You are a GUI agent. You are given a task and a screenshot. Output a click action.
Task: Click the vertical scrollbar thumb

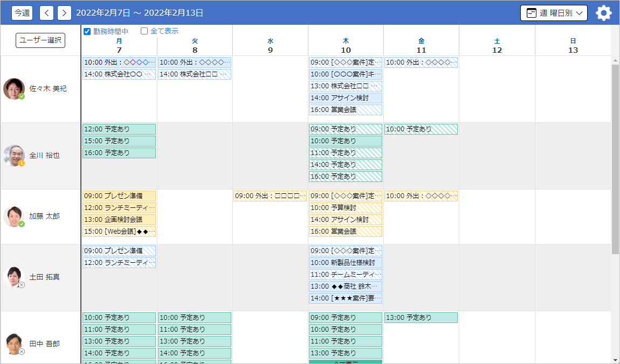(615, 159)
